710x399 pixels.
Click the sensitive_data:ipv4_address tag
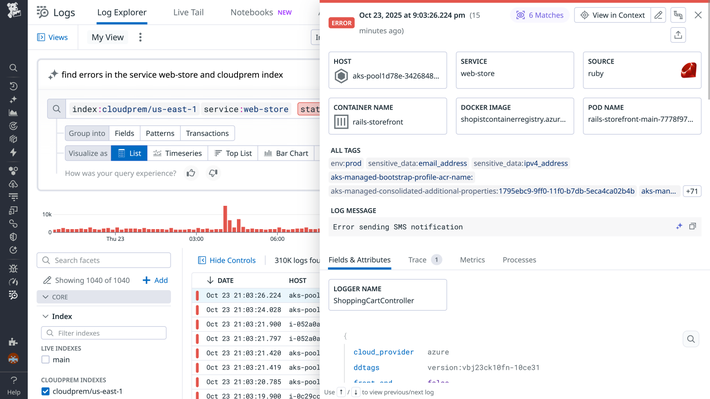521,163
